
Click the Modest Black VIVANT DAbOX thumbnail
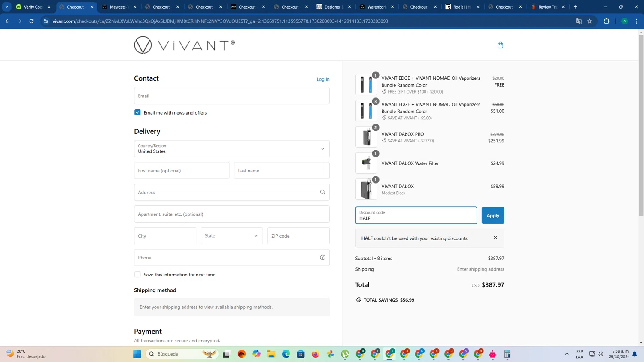[x=366, y=189]
